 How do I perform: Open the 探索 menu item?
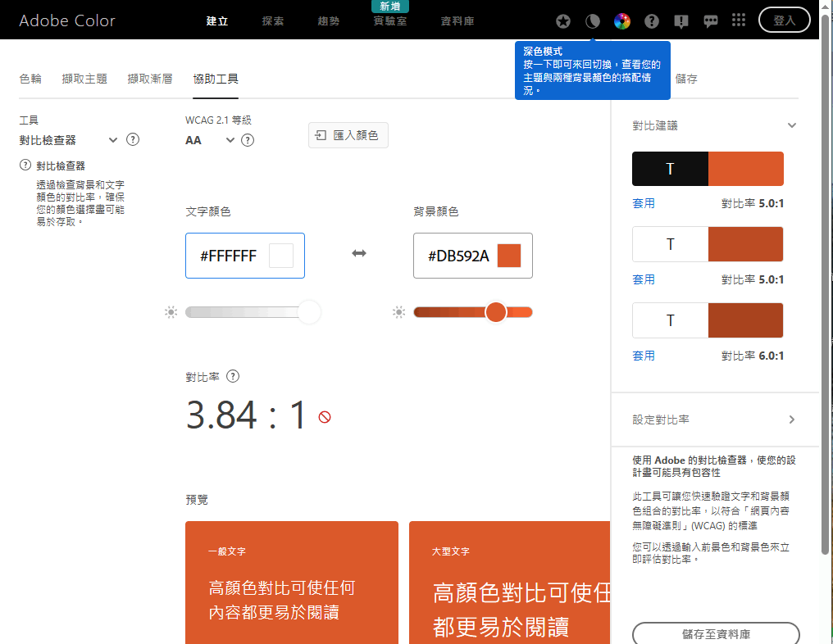click(x=273, y=21)
